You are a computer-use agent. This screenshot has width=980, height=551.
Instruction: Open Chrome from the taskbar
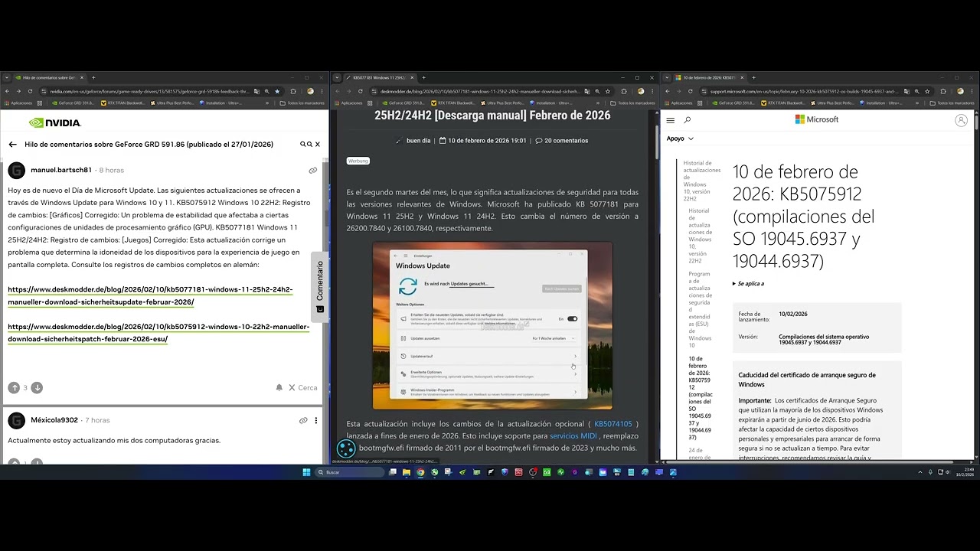pos(420,472)
